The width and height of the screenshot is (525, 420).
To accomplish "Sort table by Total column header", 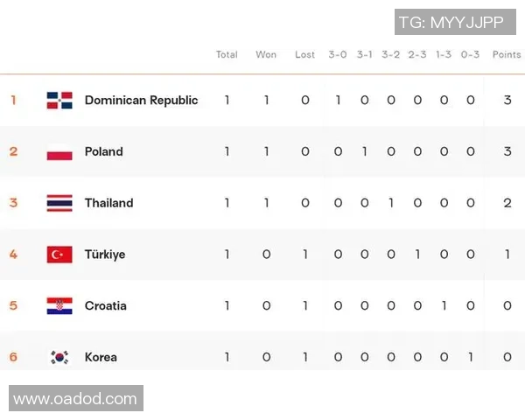I will point(227,54).
